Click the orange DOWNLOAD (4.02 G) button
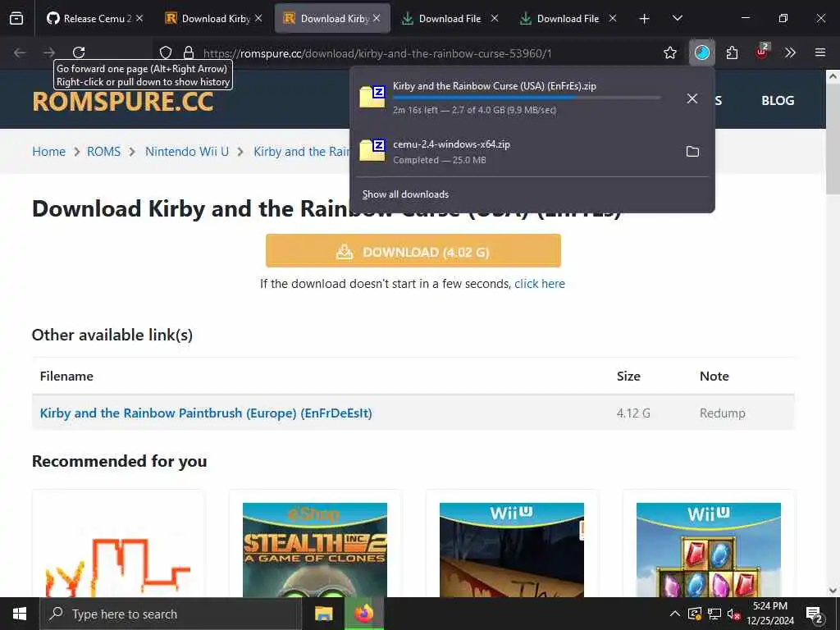This screenshot has width=840, height=630. click(413, 251)
